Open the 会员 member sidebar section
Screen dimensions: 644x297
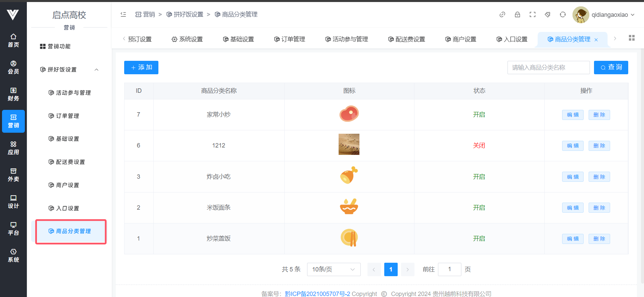tap(13, 67)
